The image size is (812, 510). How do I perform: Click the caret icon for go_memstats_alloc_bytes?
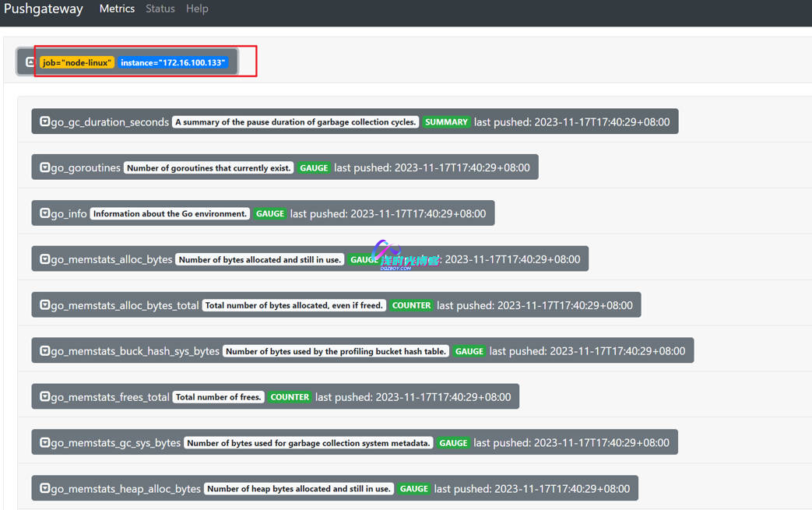pyautogui.click(x=45, y=259)
